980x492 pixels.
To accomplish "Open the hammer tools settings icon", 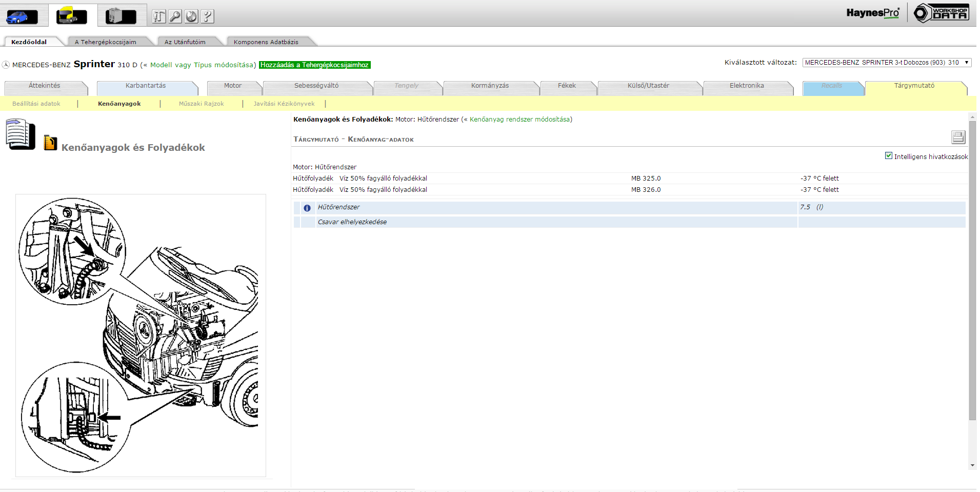I will (159, 17).
